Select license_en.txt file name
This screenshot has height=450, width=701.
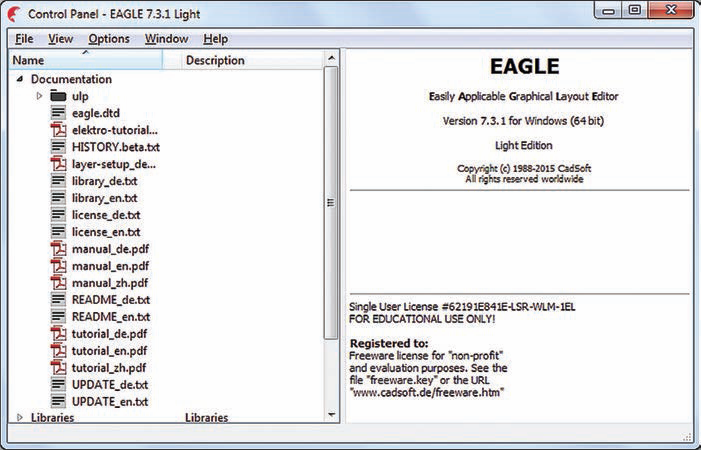click(x=106, y=232)
